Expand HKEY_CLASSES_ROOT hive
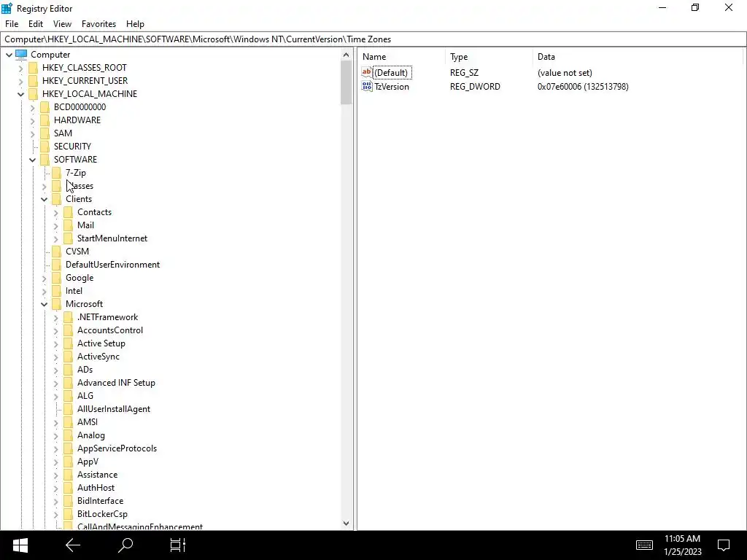747x560 pixels. coord(20,68)
